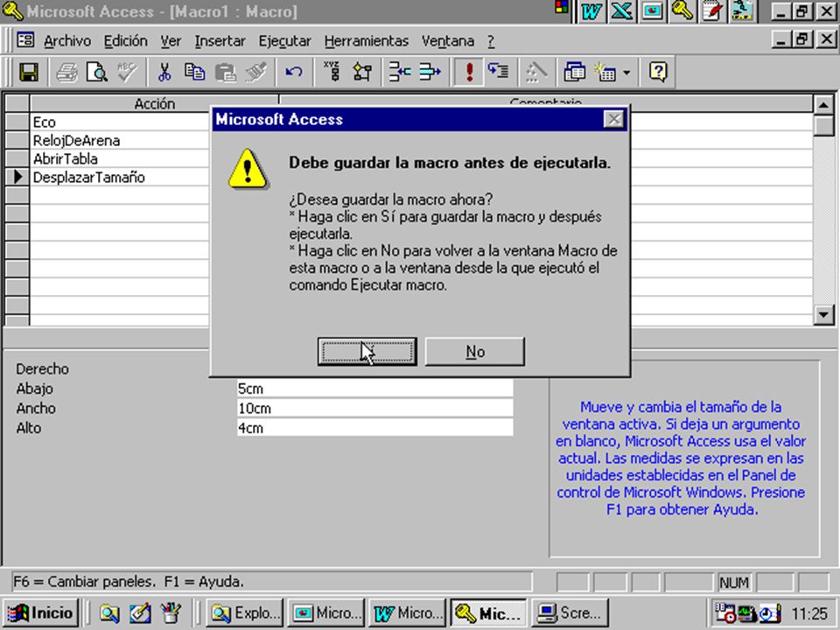
Task: Click the Build wand icon
Action: 536,72
